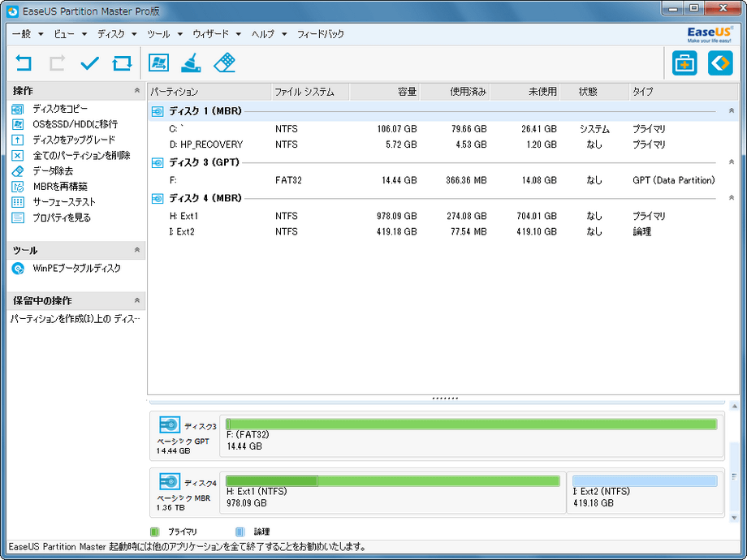Click the MBRを再構築 icon

(18, 187)
